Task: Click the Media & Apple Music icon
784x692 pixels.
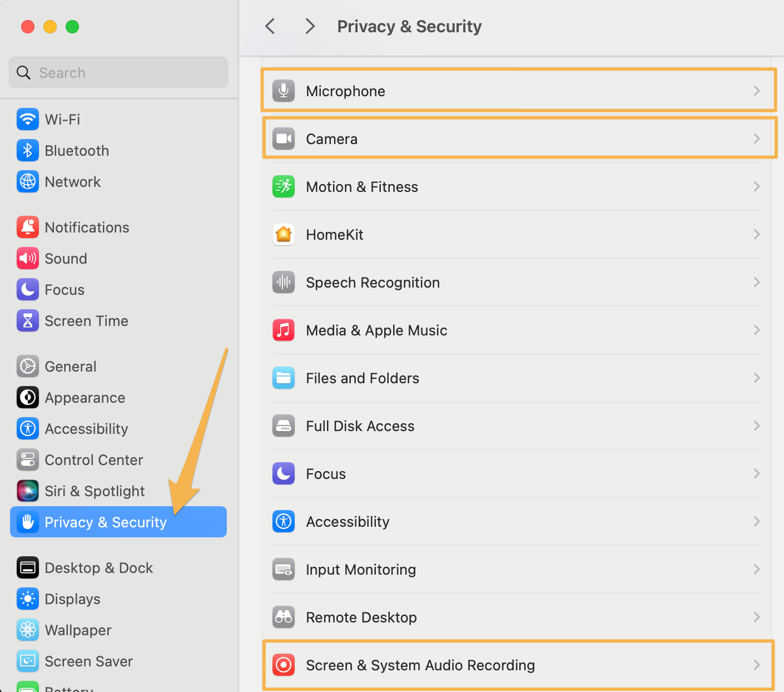Action: (x=284, y=330)
